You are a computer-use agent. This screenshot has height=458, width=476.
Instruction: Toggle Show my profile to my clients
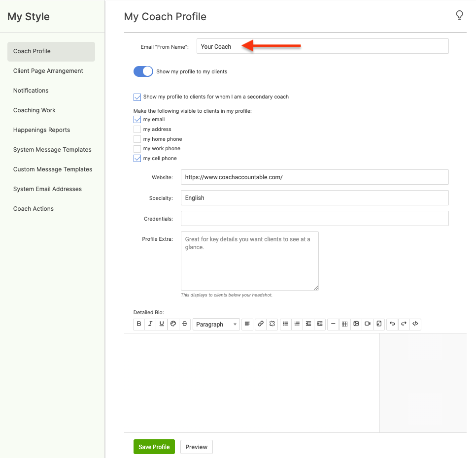[x=143, y=71]
